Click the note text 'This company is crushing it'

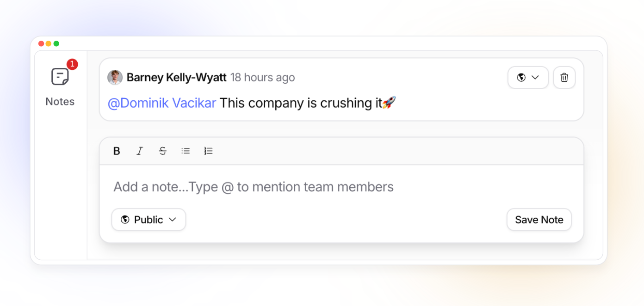pos(301,103)
